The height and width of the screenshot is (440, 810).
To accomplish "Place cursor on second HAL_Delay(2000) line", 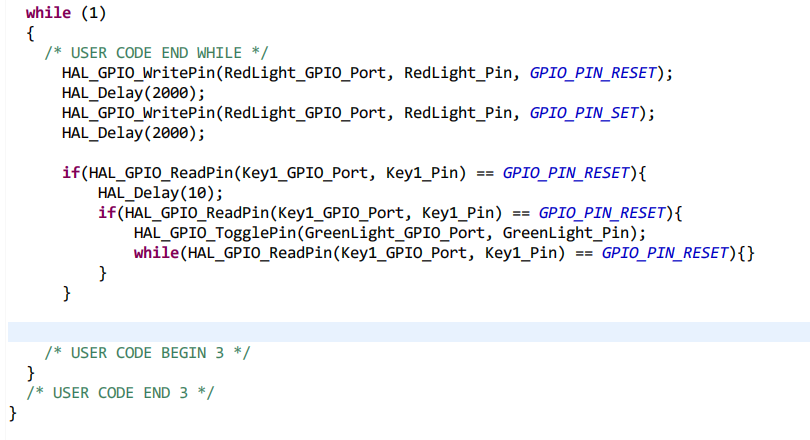I will [132, 132].
